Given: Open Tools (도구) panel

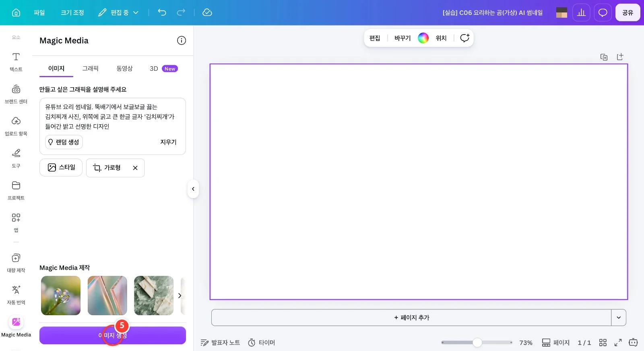Looking at the screenshot, I should [x=16, y=158].
